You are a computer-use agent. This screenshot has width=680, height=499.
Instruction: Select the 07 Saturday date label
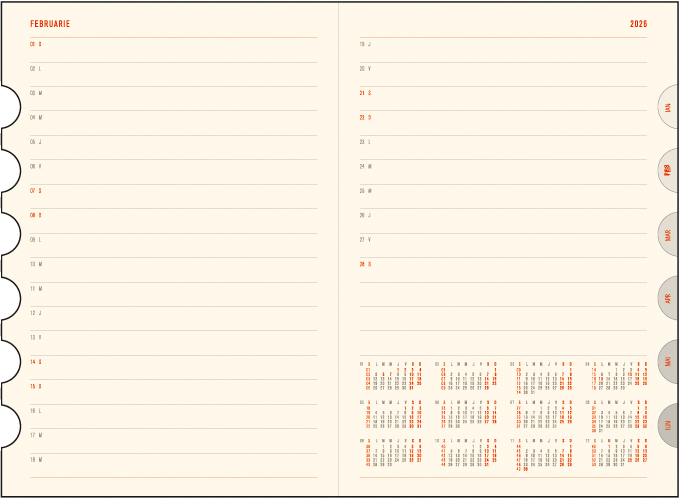36,190
